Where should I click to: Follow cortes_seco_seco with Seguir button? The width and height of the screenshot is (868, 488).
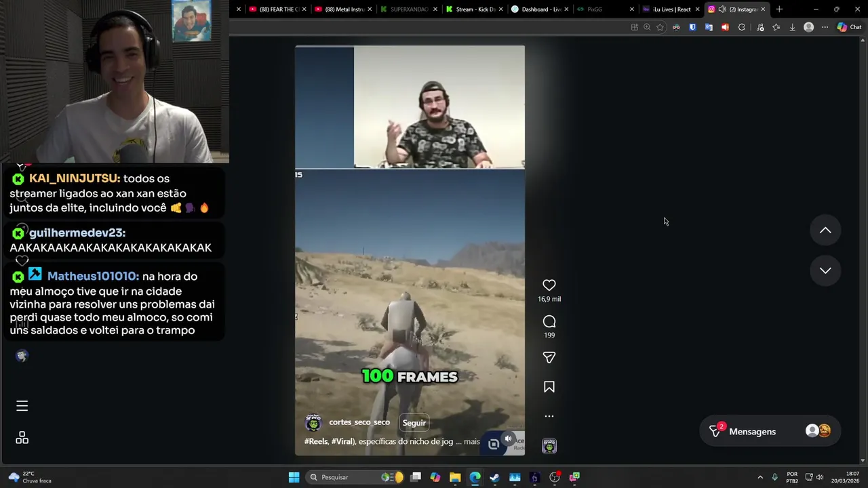414,423
